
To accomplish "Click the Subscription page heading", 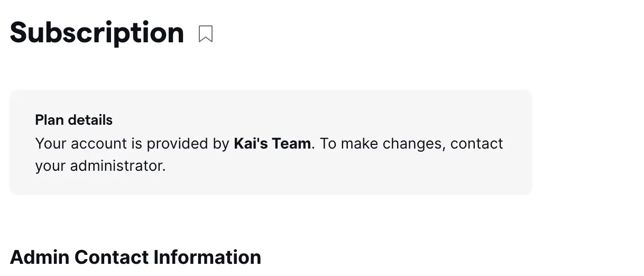I will [x=97, y=33].
